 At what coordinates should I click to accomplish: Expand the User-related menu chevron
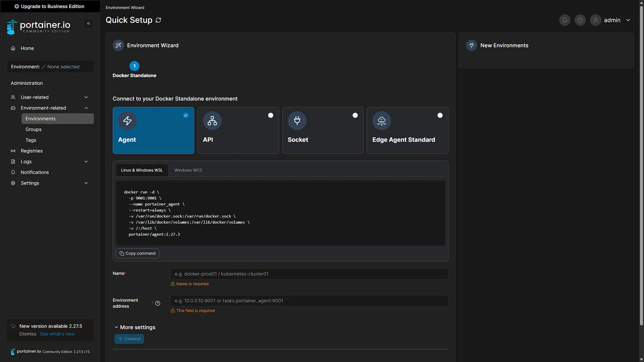tap(86, 97)
